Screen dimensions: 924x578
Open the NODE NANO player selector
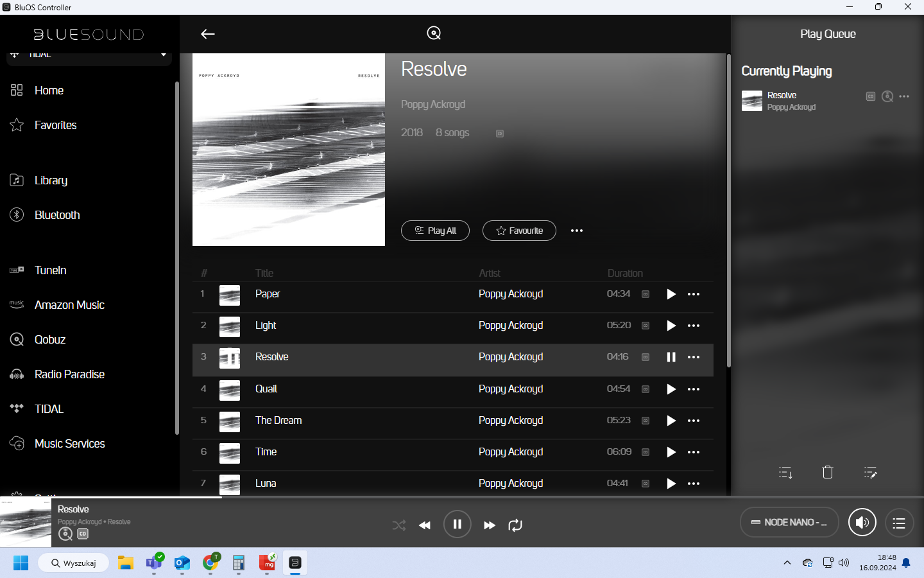789,522
